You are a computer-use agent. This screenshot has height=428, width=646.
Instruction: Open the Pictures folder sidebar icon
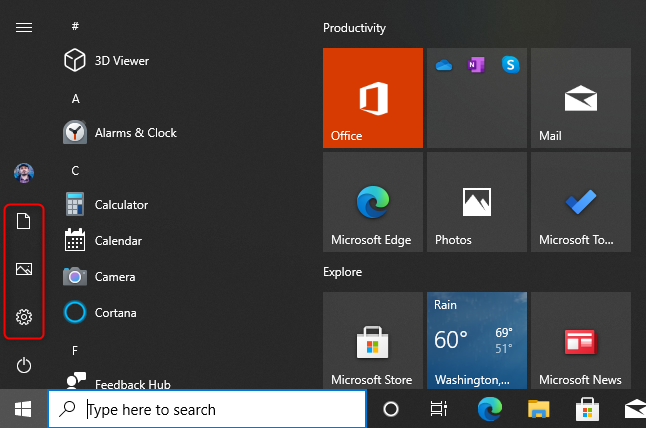(24, 269)
